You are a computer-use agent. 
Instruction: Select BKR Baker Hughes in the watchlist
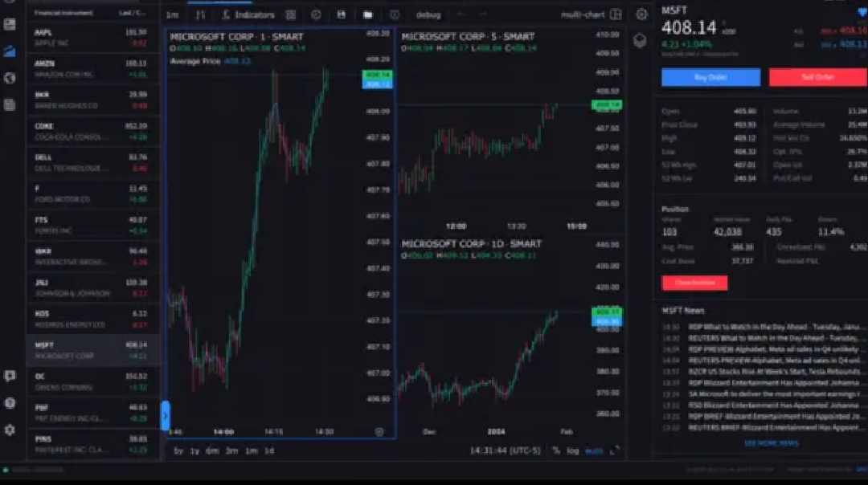coord(92,100)
